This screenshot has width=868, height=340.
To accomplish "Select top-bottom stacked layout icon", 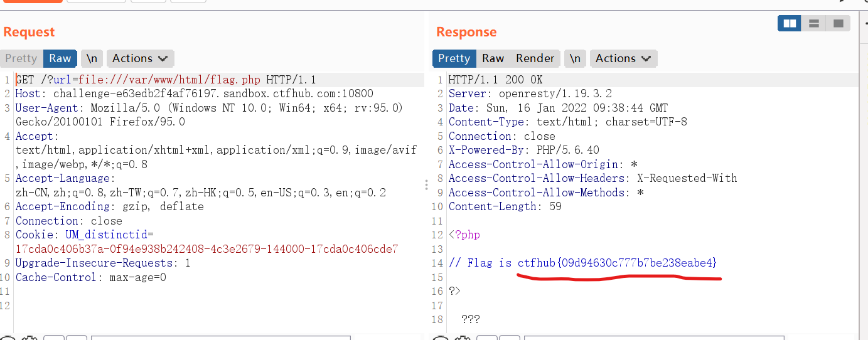I will tap(814, 23).
